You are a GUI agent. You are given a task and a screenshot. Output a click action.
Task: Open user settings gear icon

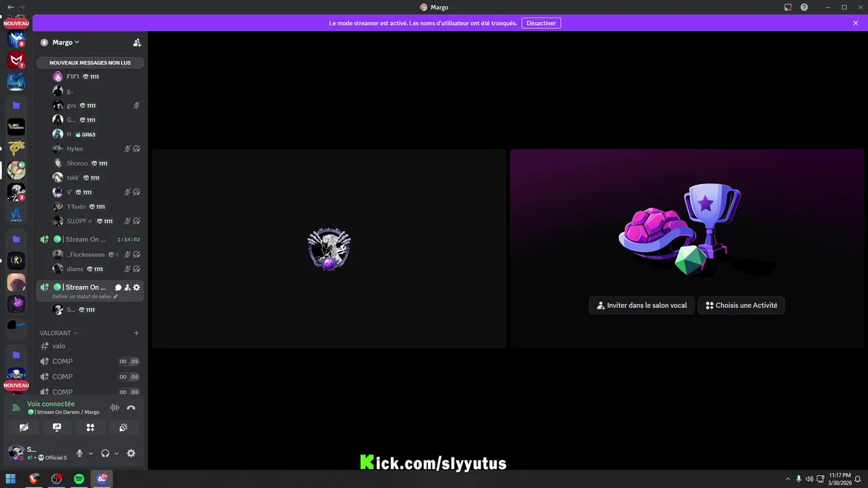tap(131, 453)
